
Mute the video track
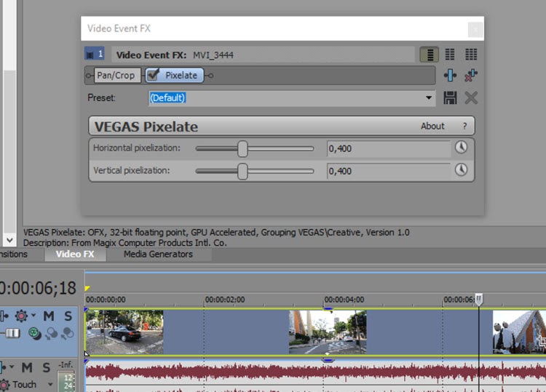(x=49, y=316)
